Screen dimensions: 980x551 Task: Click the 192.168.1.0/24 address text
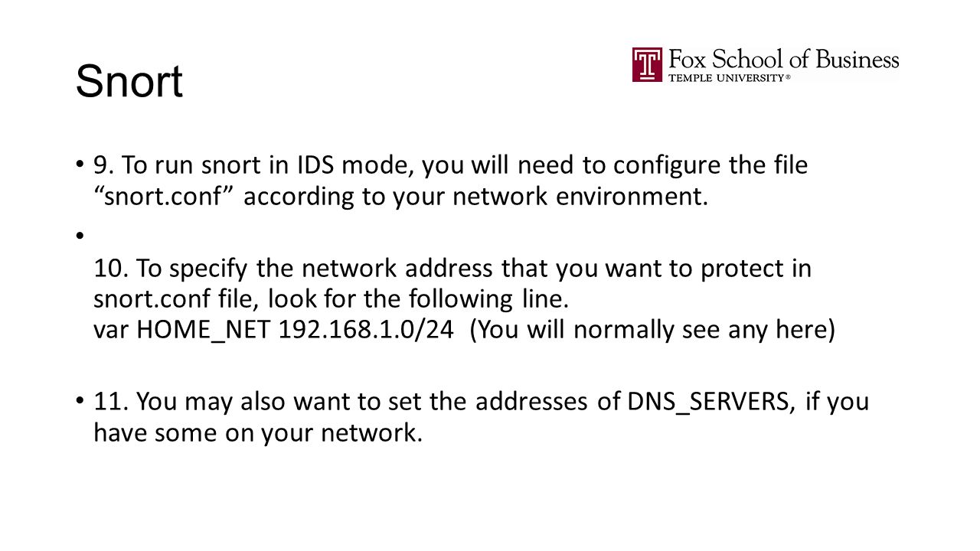[x=366, y=330]
